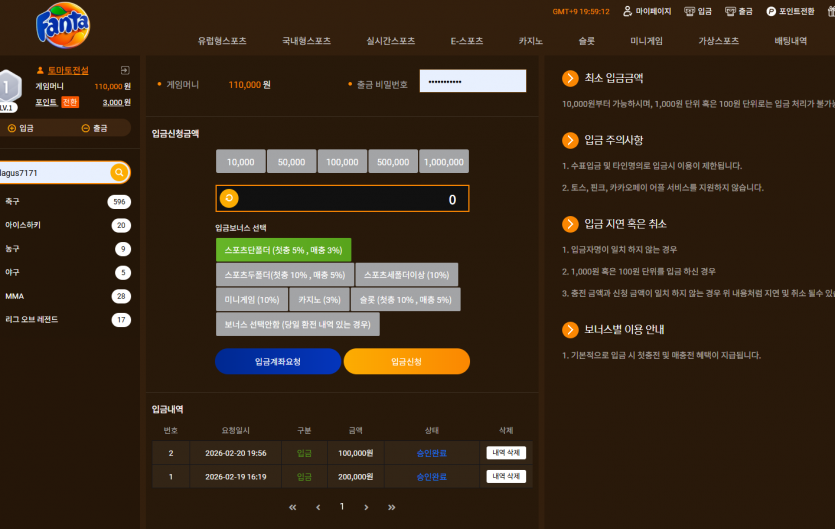The height and width of the screenshot is (529, 835).
Task: Reset deposit amount with circular arrow icon
Action: tap(229, 198)
